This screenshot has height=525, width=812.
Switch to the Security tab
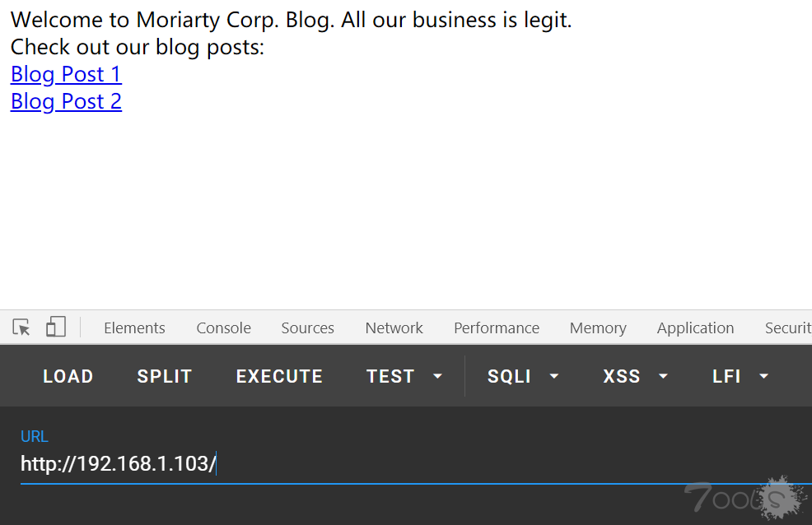[x=788, y=328]
